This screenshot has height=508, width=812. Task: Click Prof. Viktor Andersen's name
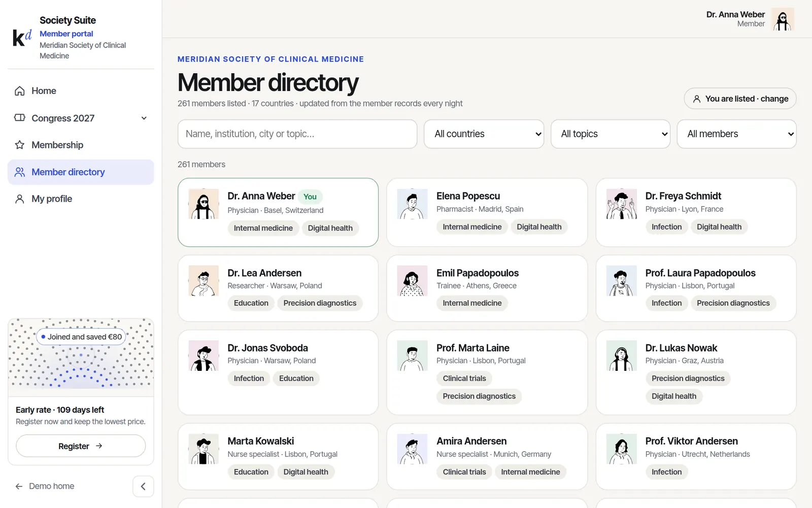click(x=692, y=441)
